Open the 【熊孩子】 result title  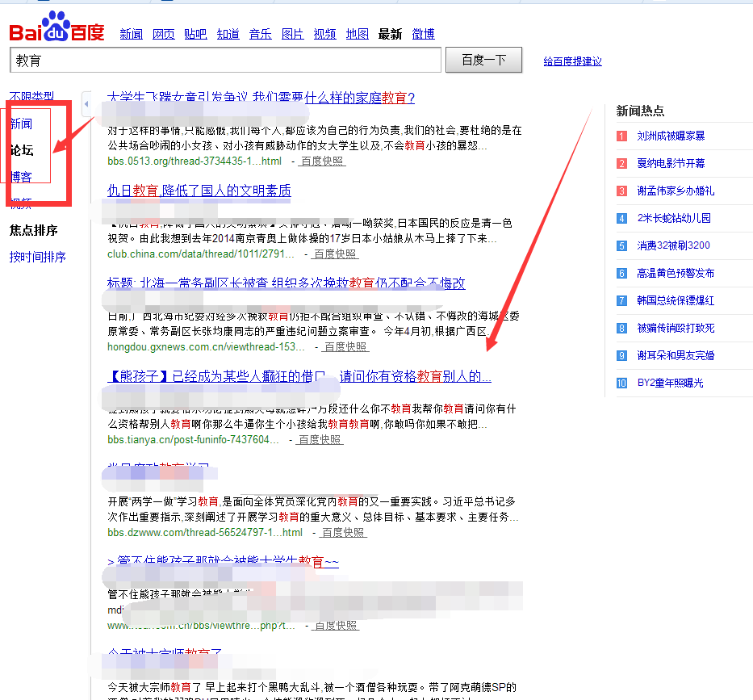point(299,376)
